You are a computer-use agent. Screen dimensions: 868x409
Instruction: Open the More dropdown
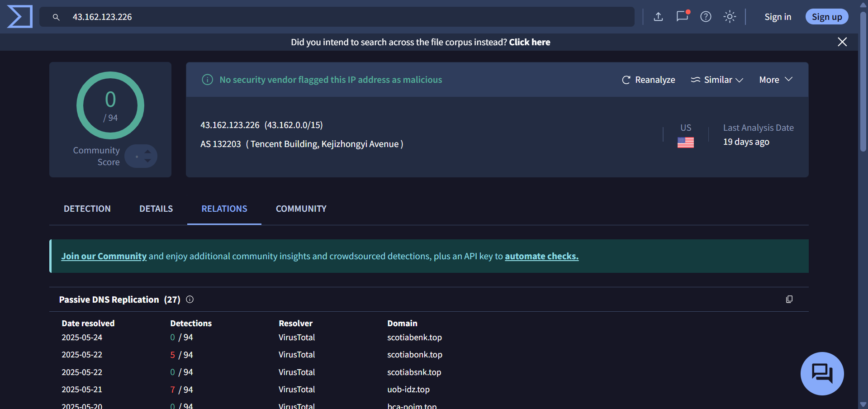(775, 80)
